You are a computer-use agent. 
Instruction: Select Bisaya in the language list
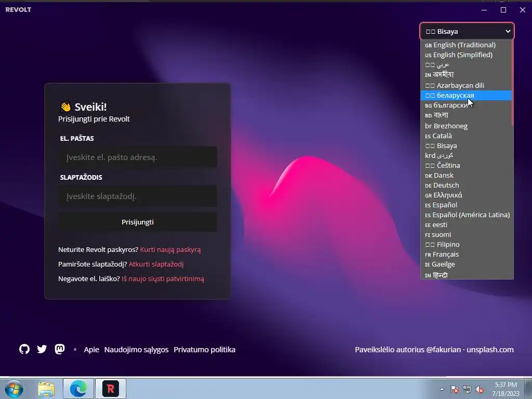(466, 145)
